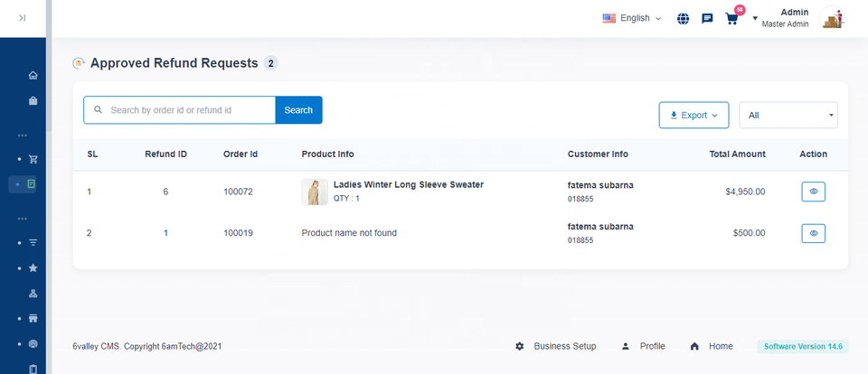Click the globe website icon in header
868x374 pixels.
coord(683,18)
